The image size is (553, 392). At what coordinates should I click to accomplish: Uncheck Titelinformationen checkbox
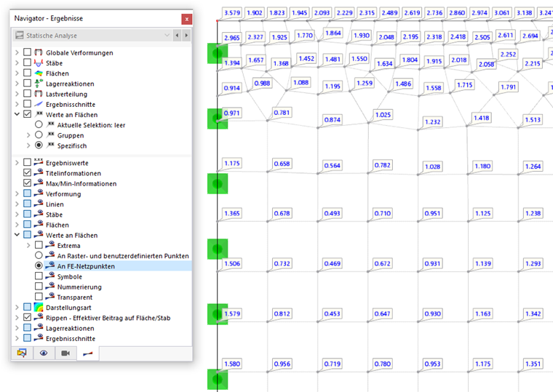pyautogui.click(x=27, y=173)
